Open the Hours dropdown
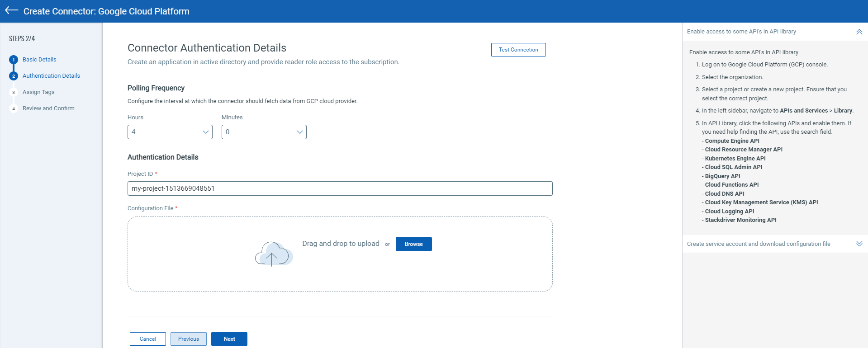Screen dimensions: 868x348 [x=170, y=132]
